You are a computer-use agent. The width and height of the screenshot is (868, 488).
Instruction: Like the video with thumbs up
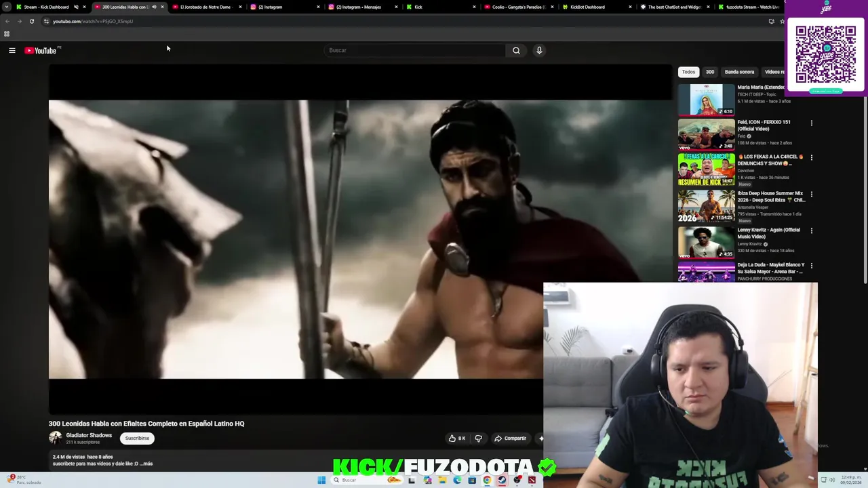pyautogui.click(x=456, y=439)
